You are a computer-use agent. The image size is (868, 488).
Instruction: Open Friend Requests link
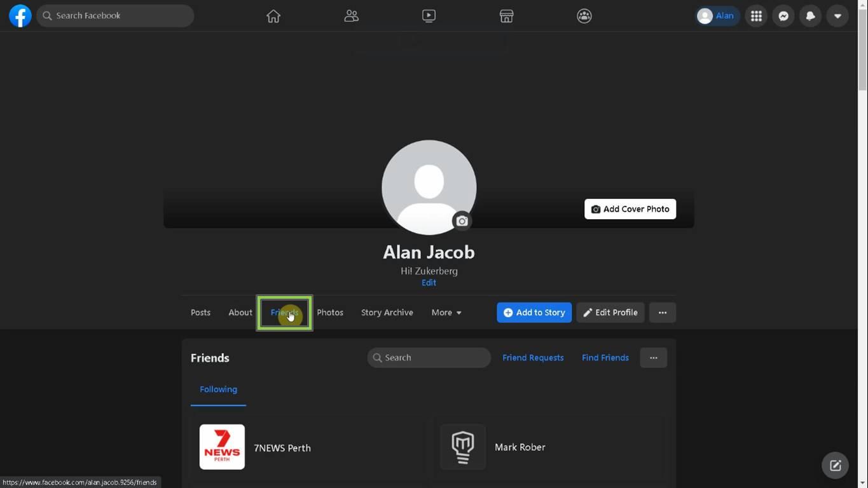(533, 358)
